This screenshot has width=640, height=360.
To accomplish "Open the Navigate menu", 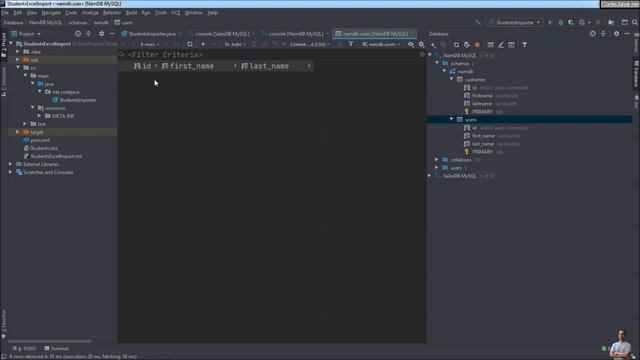I will [x=51, y=13].
